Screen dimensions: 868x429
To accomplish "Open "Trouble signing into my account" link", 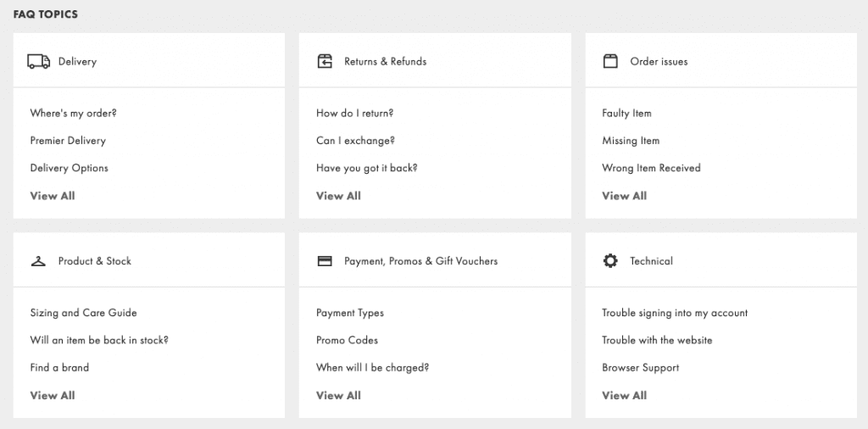I will click(x=675, y=313).
